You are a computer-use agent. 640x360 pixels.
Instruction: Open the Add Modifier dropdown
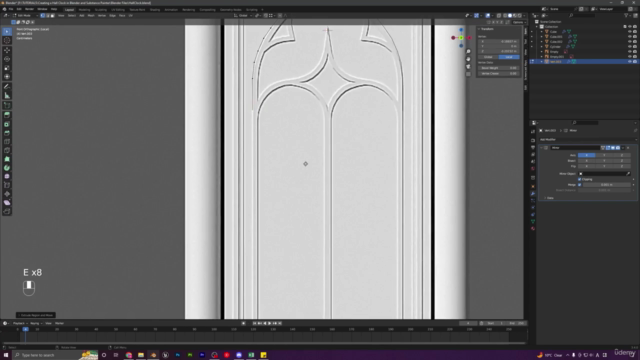coord(587,140)
